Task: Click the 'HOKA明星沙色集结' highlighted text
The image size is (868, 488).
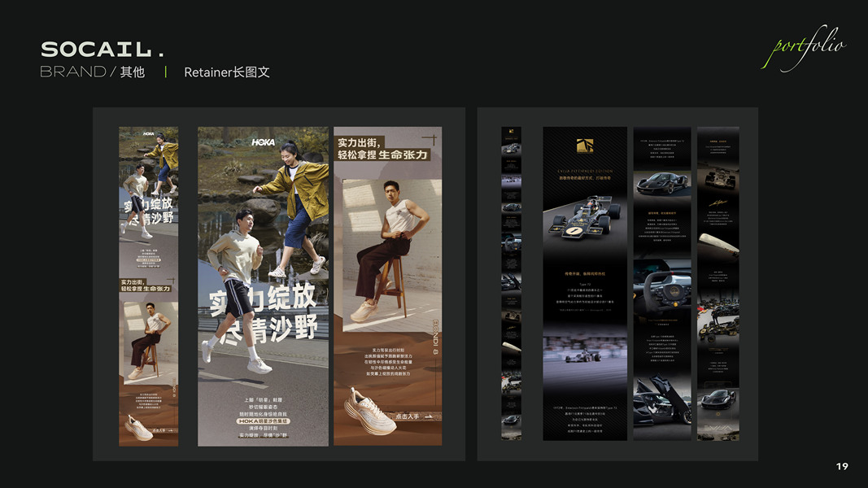Action: click(x=263, y=421)
